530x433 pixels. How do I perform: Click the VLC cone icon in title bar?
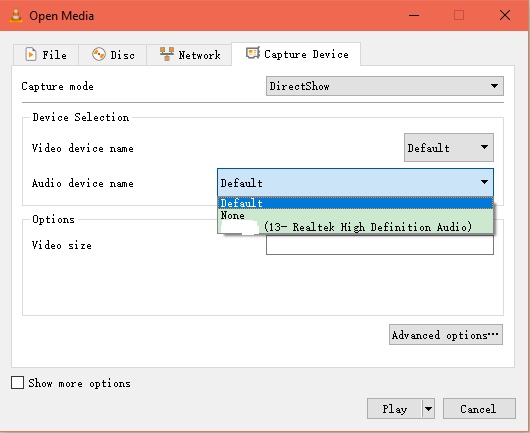16,16
